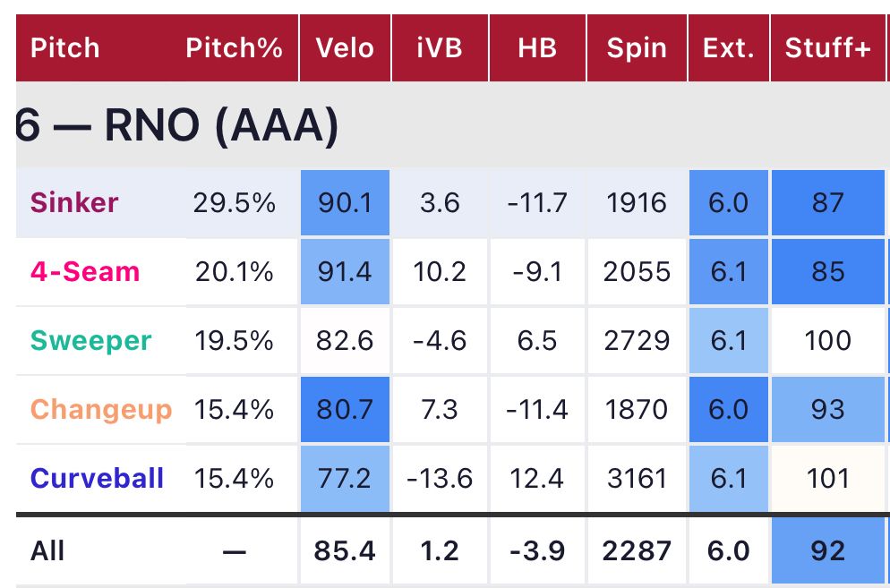This screenshot has height=588, width=890.
Task: Sort by Stuff+ column header
Action: point(827,48)
